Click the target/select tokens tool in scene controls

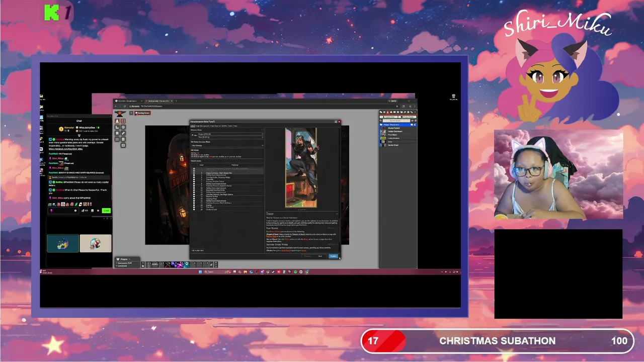(x=123, y=121)
